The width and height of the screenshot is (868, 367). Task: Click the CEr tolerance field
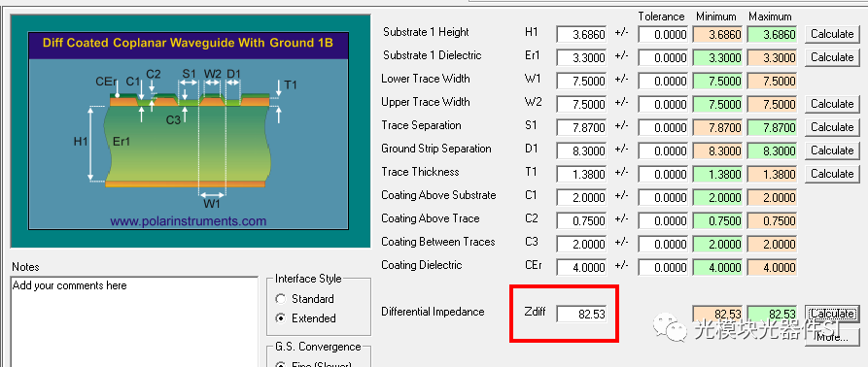(663, 267)
